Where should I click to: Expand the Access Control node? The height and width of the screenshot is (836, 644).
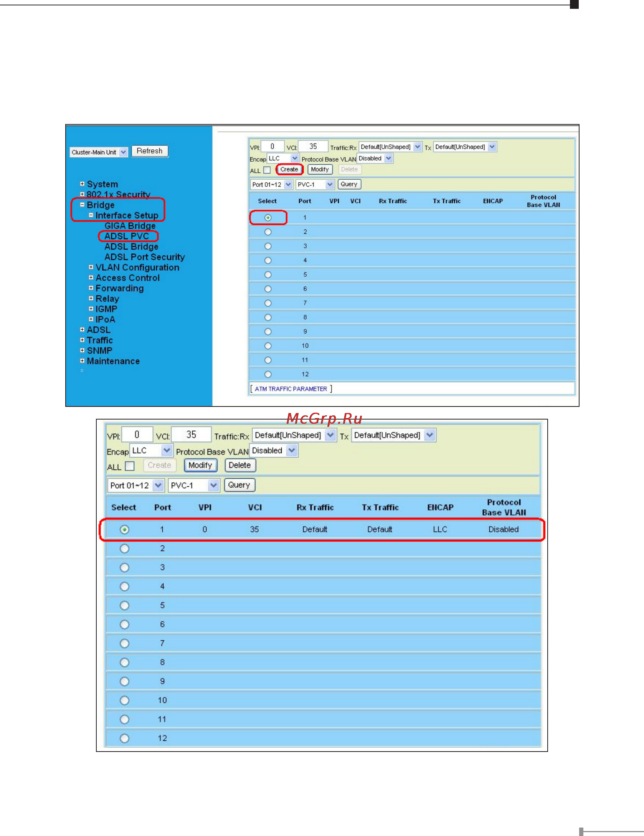[x=91, y=278]
